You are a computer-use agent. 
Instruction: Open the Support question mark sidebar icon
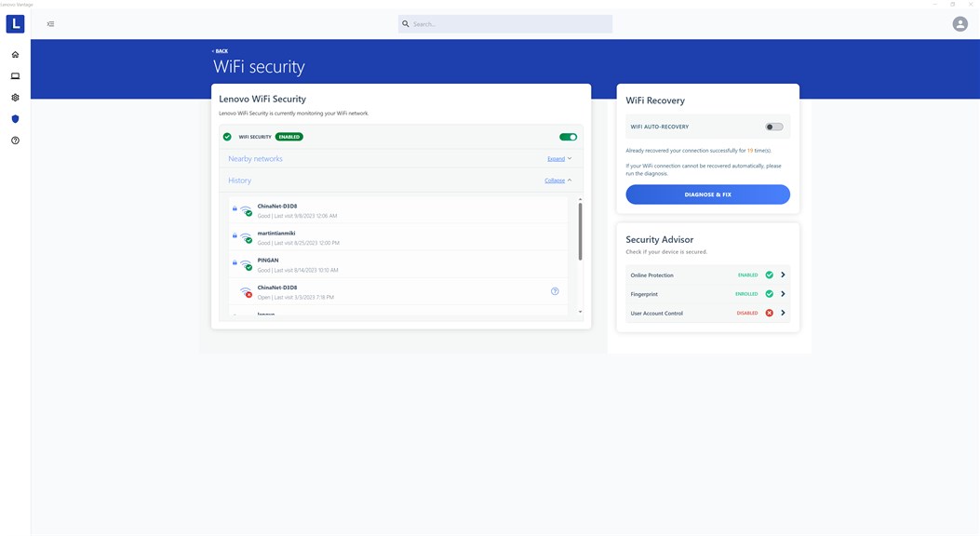click(15, 141)
